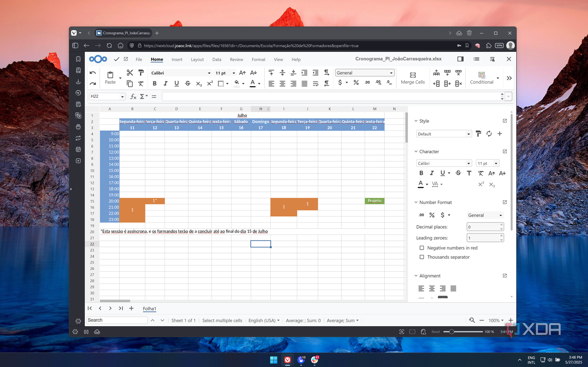
Task: Open the Function Wizard fx icon
Action: (x=133, y=97)
